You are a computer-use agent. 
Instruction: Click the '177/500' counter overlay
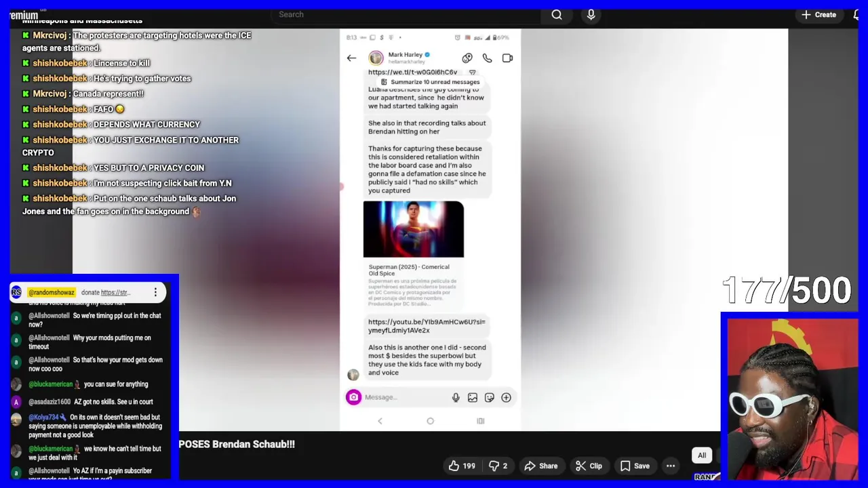point(787,290)
